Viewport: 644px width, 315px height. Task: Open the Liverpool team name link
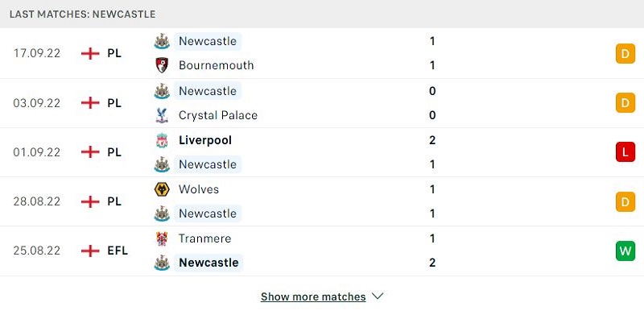pos(205,140)
